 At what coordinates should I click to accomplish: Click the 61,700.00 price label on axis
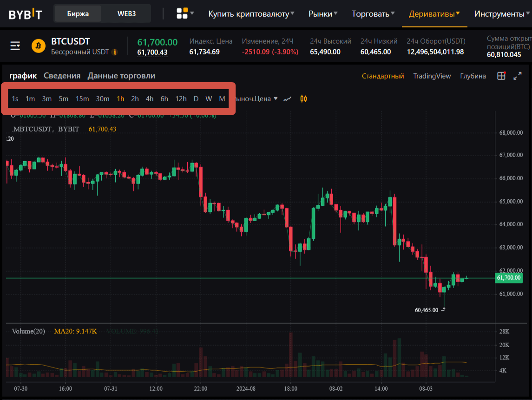tap(509, 278)
